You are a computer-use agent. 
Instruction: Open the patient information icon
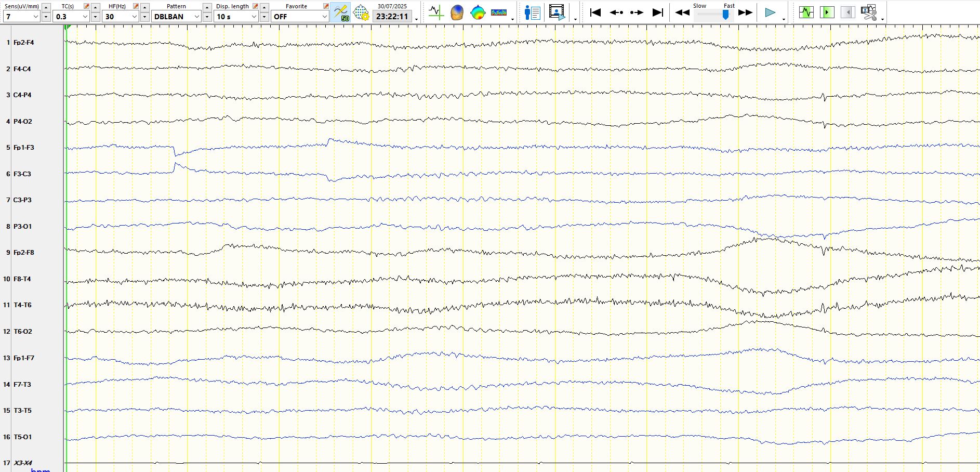(x=532, y=12)
